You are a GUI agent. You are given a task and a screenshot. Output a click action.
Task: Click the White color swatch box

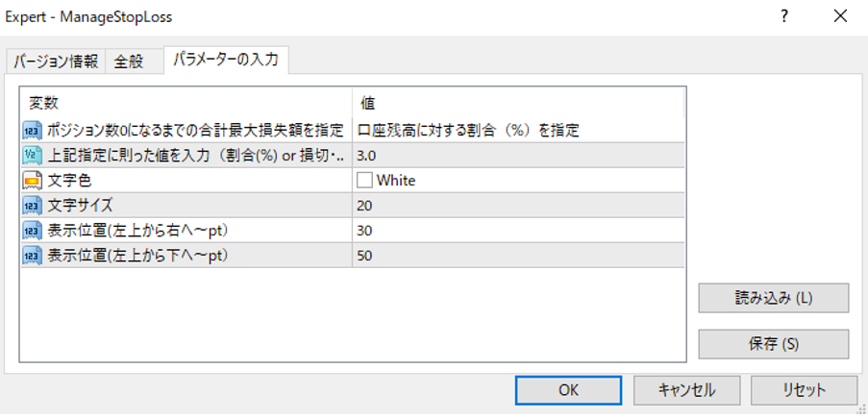[364, 180]
